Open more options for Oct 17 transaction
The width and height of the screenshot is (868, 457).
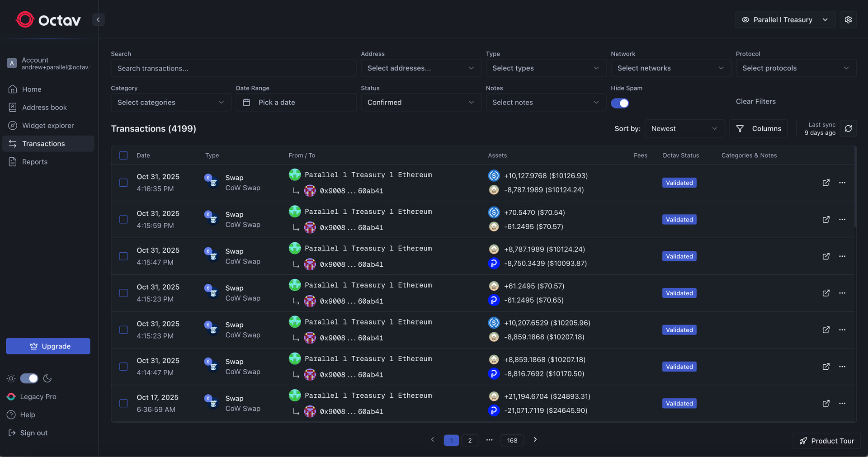842,404
